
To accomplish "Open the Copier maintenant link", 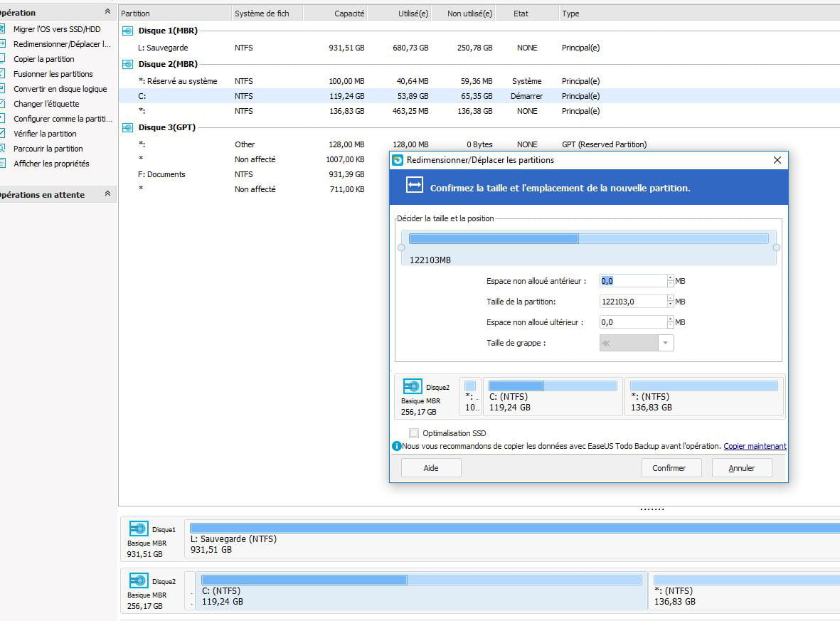I will 755,447.
